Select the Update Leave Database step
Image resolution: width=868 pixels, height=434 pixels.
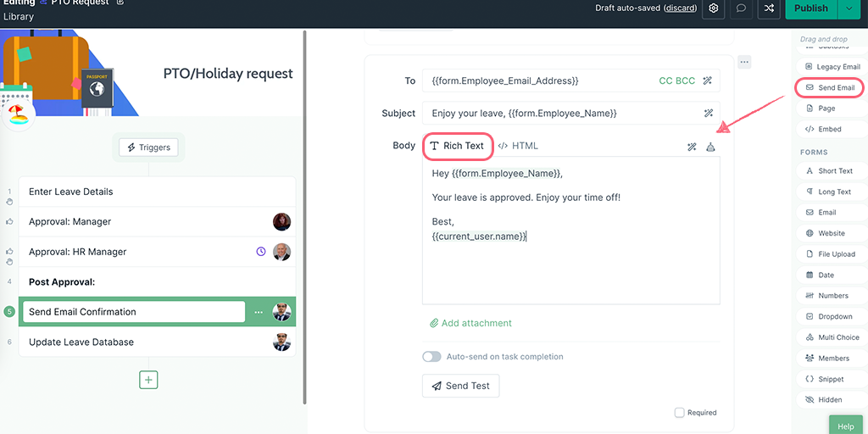81,342
